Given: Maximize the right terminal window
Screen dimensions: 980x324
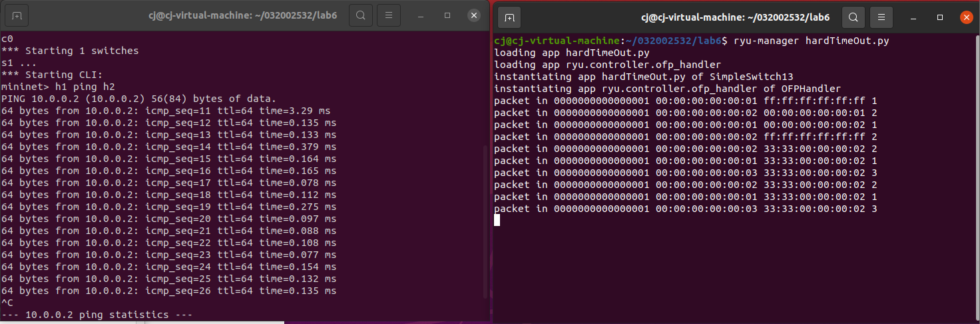Looking at the screenshot, I should coord(940,17).
